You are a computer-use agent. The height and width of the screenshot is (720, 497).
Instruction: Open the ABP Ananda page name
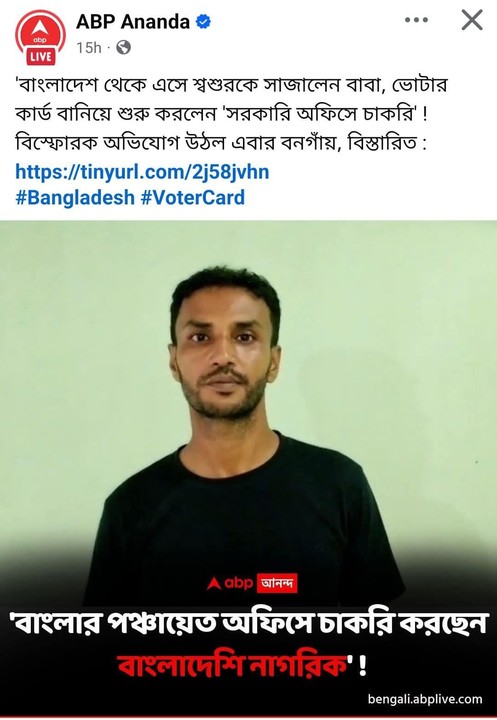(133, 22)
